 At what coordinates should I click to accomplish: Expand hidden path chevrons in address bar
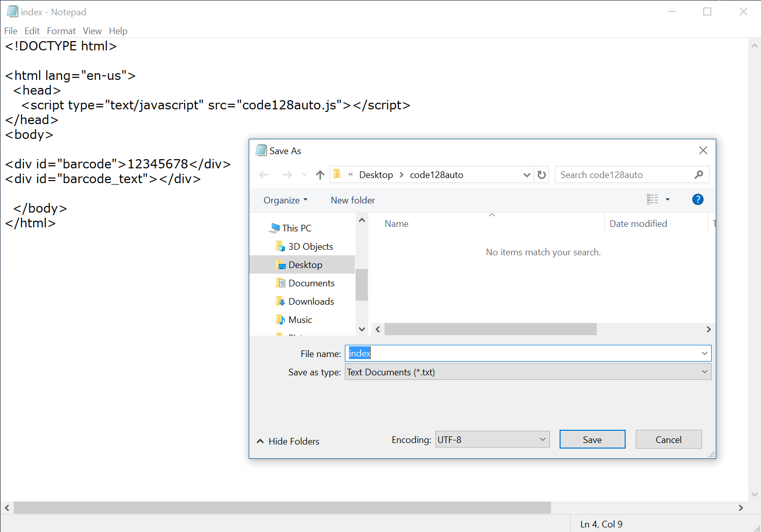click(x=350, y=174)
